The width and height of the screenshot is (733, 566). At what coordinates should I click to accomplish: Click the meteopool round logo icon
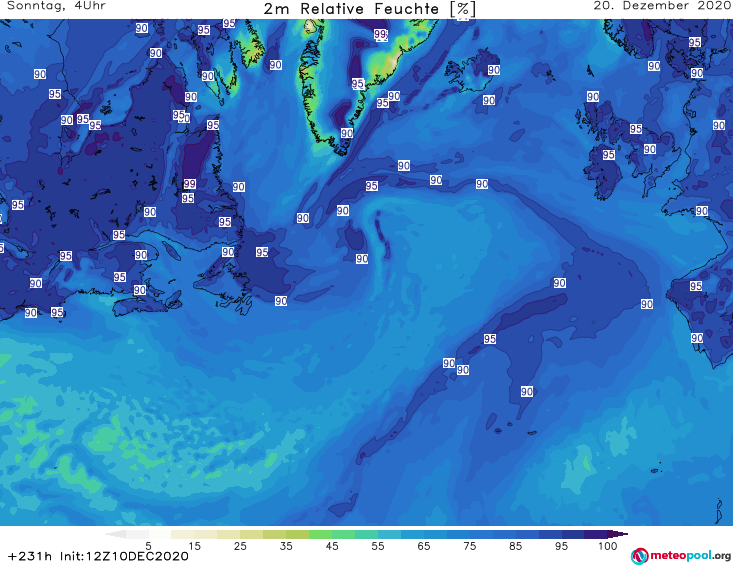click(639, 556)
